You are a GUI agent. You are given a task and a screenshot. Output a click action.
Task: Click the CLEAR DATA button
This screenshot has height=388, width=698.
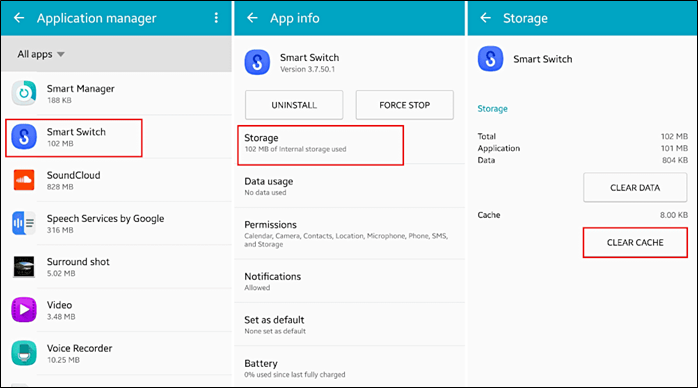click(635, 188)
